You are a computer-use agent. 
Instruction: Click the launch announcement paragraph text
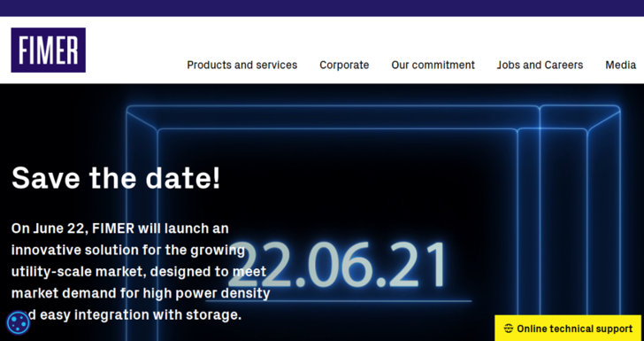tap(141, 272)
